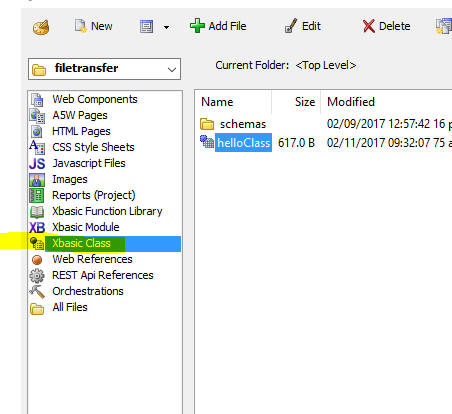Screen dimensions: 452x414
Task: Select the CSS Style Sheets icon
Action: point(37,147)
